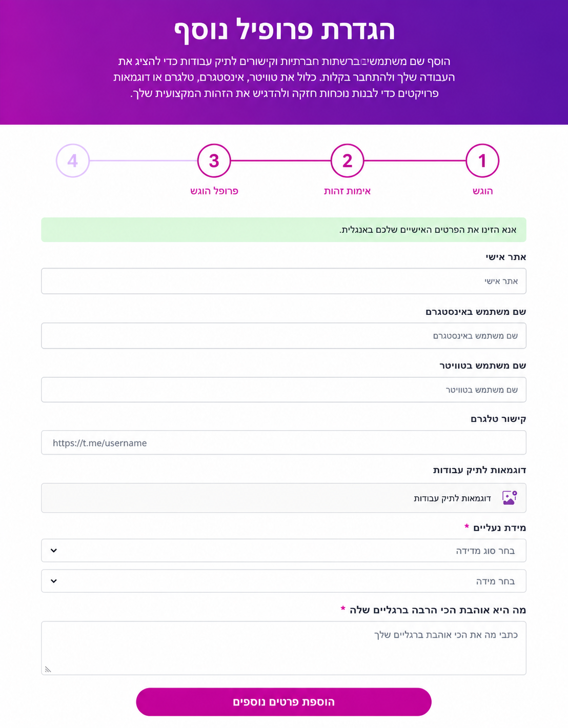Viewport: 568px width, 728px height.
Task: Focus the feet description textarea
Action: [283, 648]
